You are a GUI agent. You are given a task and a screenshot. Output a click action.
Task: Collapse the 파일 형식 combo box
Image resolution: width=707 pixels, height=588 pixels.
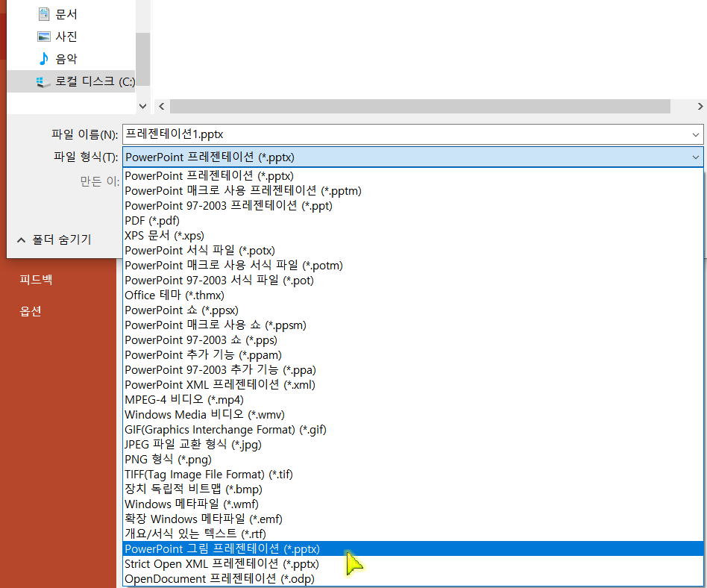point(413,157)
